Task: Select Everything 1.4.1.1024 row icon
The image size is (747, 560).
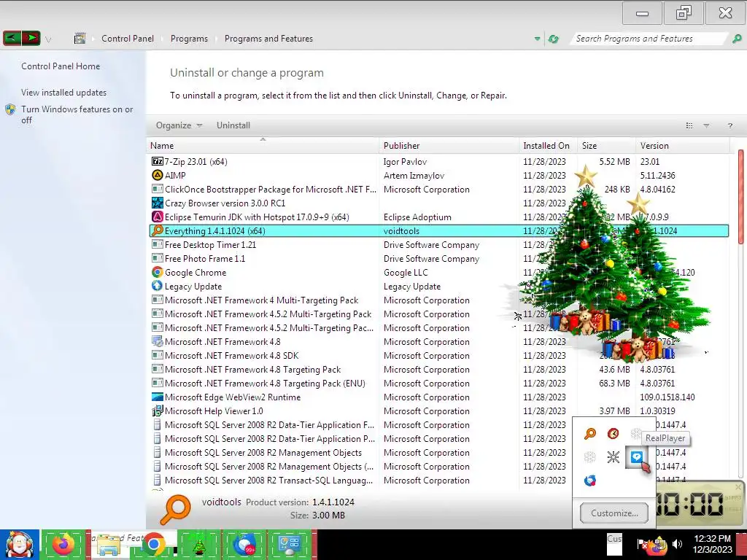Action: point(158,230)
